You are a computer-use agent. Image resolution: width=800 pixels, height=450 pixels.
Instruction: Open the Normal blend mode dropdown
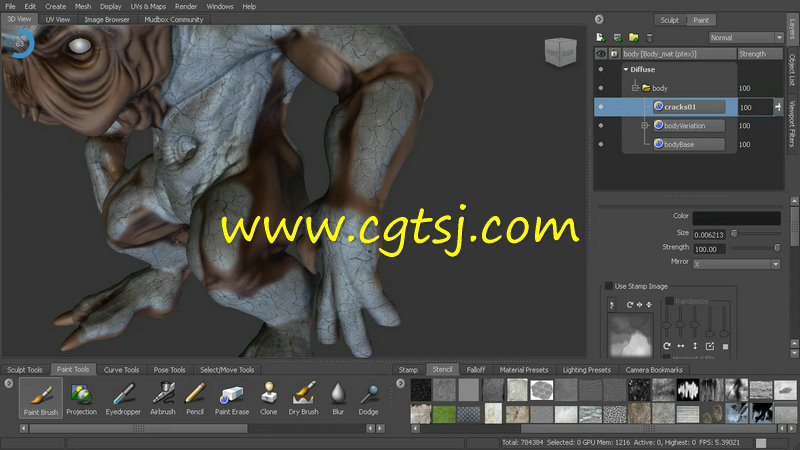tap(745, 37)
